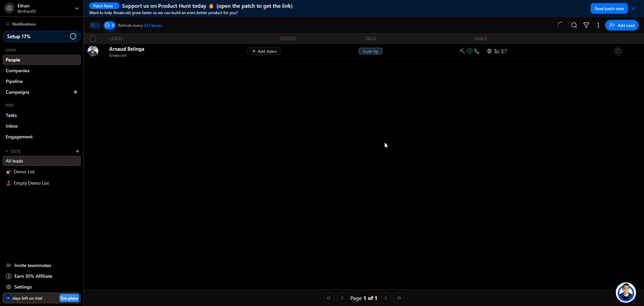Open the Twitter icon for Arnaud Belinga
The height and width of the screenshot is (306, 644).
[504, 51]
